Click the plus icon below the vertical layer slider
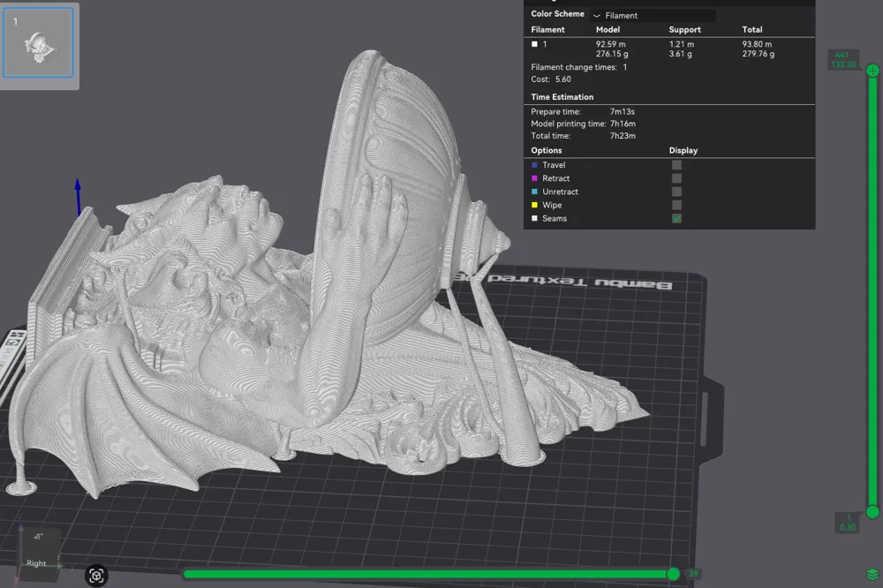883x588 pixels. tap(872, 512)
